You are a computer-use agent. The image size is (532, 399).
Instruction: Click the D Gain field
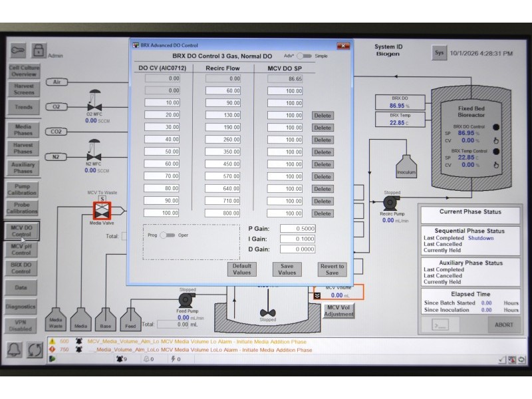point(297,249)
